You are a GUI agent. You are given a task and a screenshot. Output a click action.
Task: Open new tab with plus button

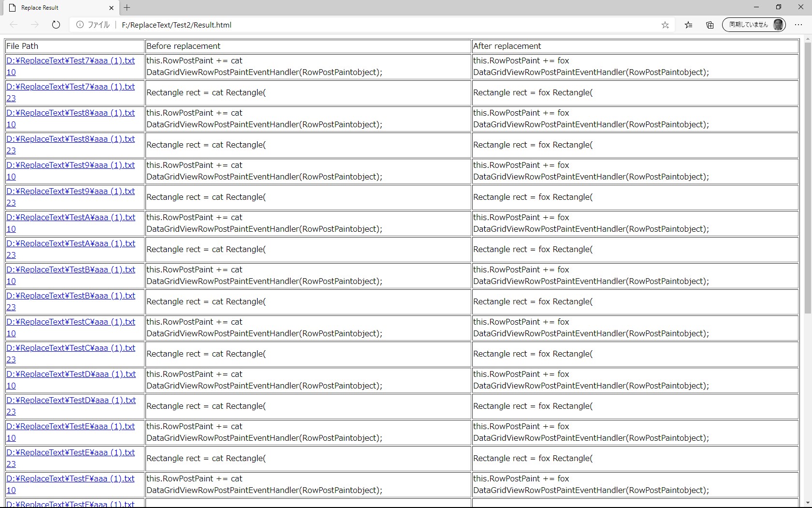(x=127, y=7)
